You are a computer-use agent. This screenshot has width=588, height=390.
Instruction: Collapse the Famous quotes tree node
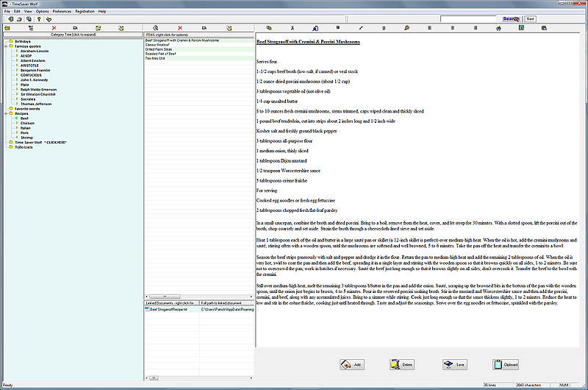tap(6, 46)
